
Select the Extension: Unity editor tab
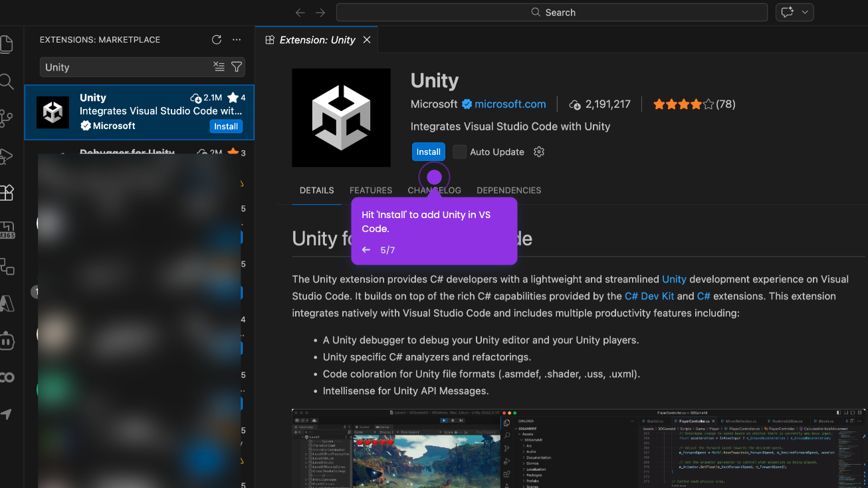pos(316,40)
